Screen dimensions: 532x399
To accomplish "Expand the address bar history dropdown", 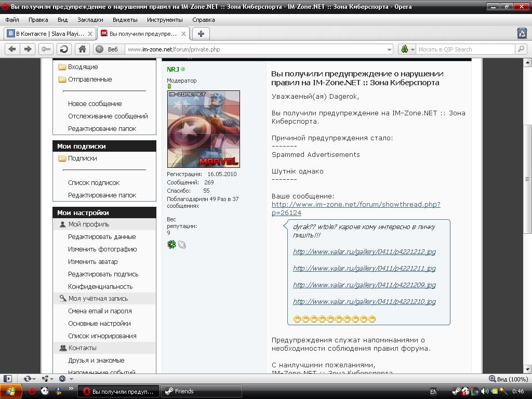I will point(389,49).
